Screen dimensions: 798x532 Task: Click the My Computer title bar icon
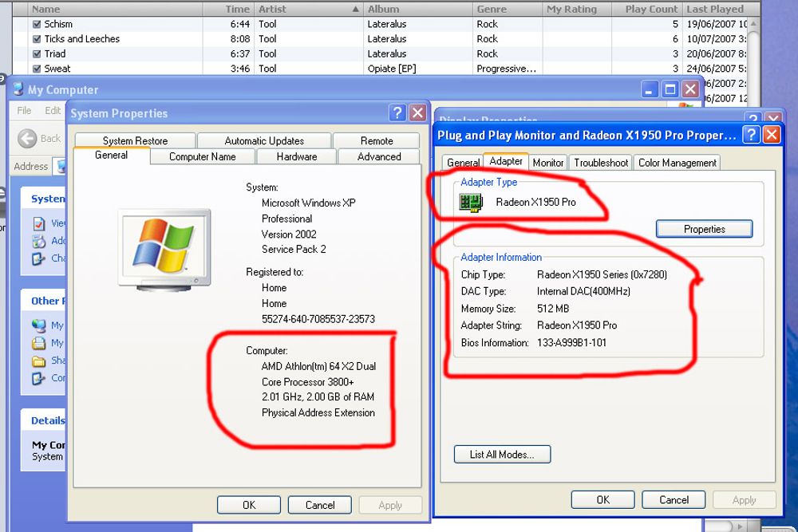[x=18, y=89]
